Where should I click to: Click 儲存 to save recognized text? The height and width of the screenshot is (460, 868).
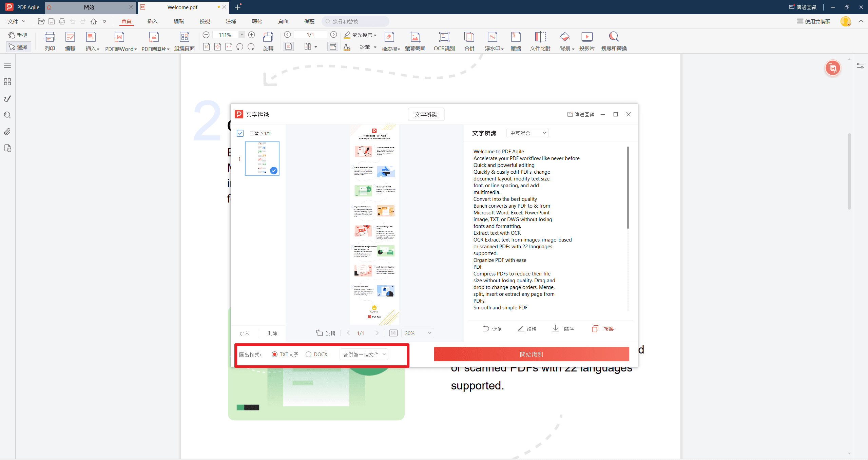(563, 329)
